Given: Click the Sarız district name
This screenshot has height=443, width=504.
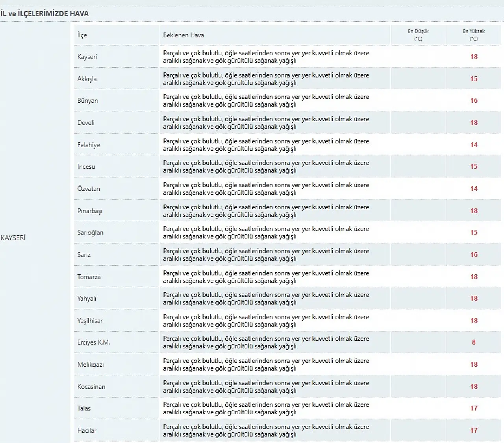Looking at the screenshot, I should click(84, 255).
